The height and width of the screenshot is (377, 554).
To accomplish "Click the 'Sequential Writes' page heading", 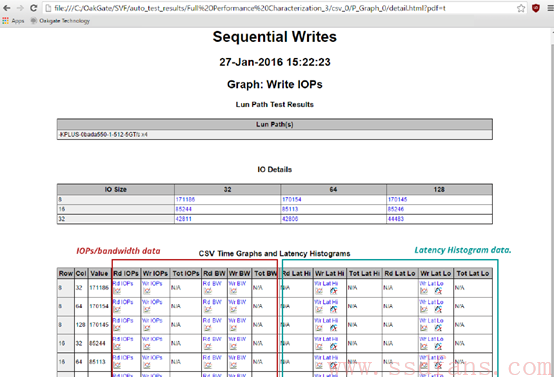I will [275, 37].
